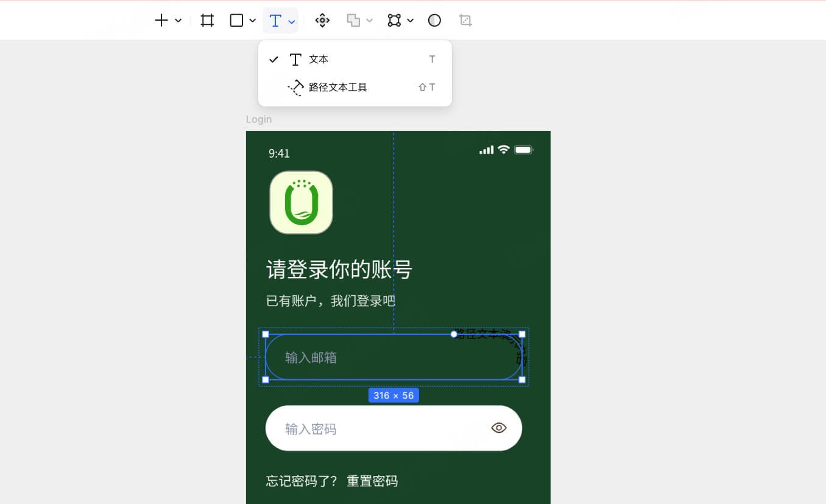Click the path text tool icon in menu
Image resolution: width=826 pixels, height=504 pixels.
coord(295,88)
